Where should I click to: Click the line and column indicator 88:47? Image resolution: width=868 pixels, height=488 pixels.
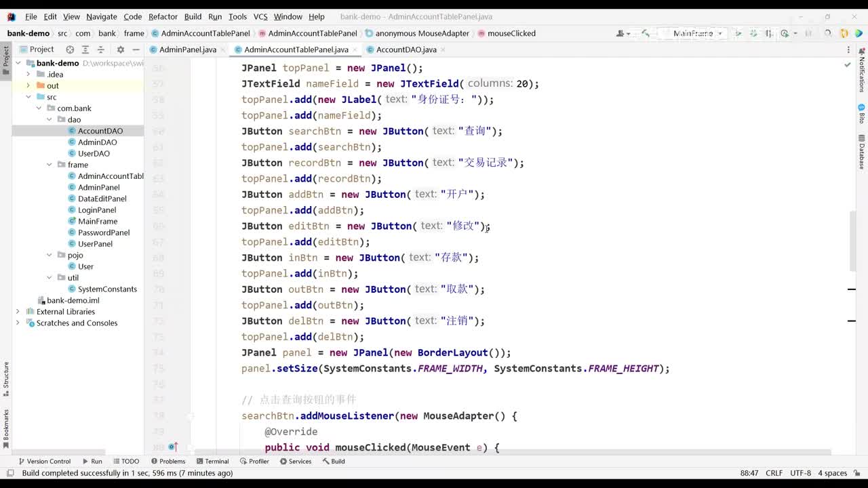(x=749, y=473)
